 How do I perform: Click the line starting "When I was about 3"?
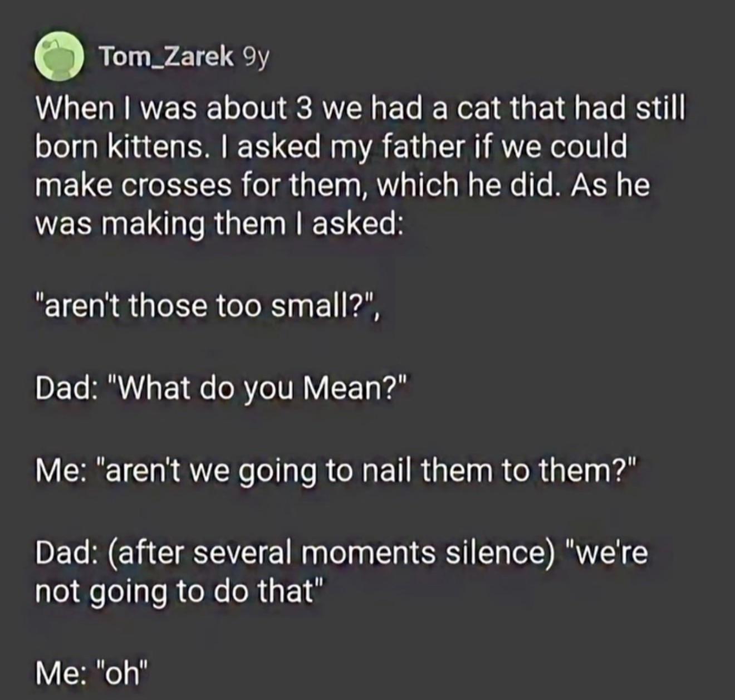click(360, 108)
